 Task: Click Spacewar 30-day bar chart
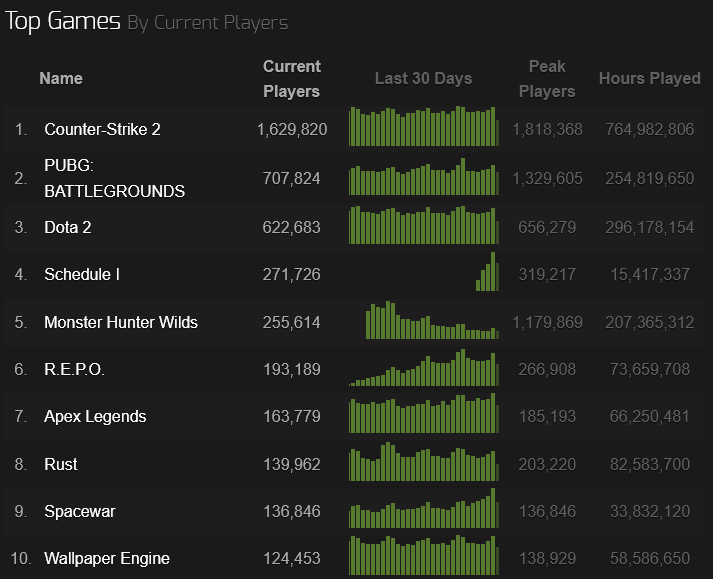tap(424, 508)
